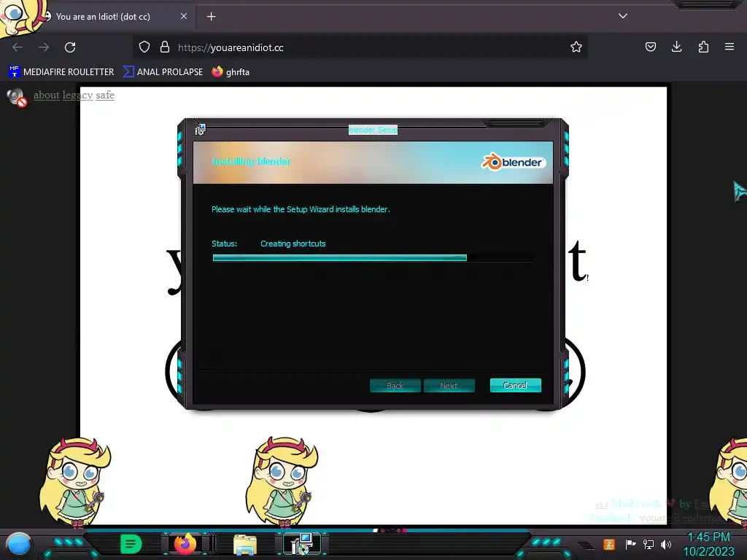Open the about link on the page
This screenshot has height=560, width=747.
click(46, 95)
